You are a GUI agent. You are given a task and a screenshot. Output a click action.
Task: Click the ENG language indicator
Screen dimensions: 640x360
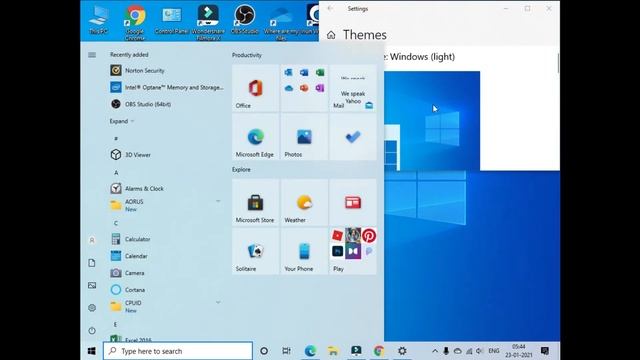pos(494,351)
